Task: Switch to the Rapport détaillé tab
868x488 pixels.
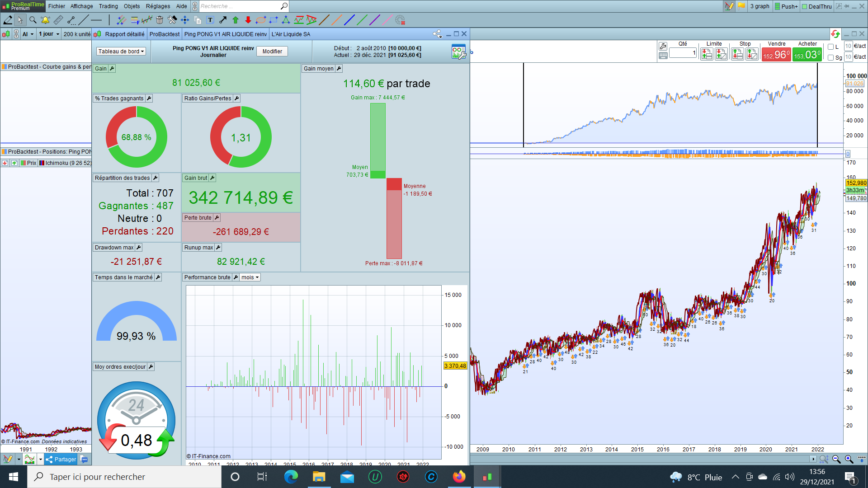Action: coord(124,34)
